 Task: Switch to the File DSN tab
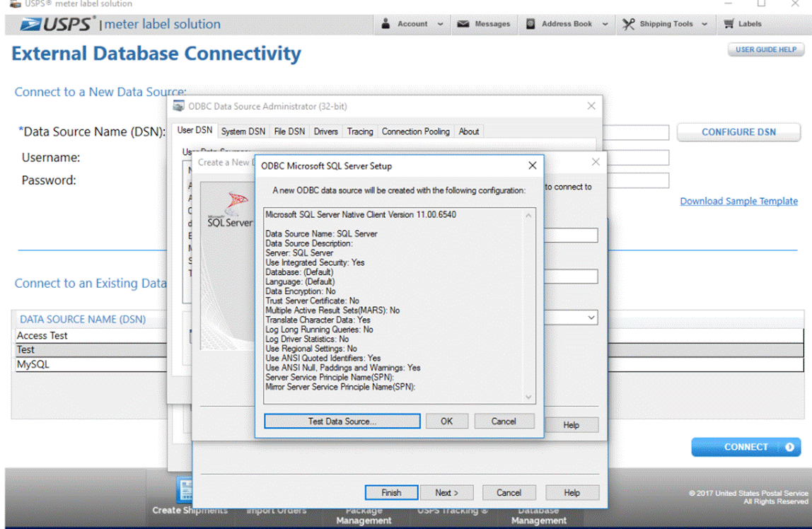[289, 132]
